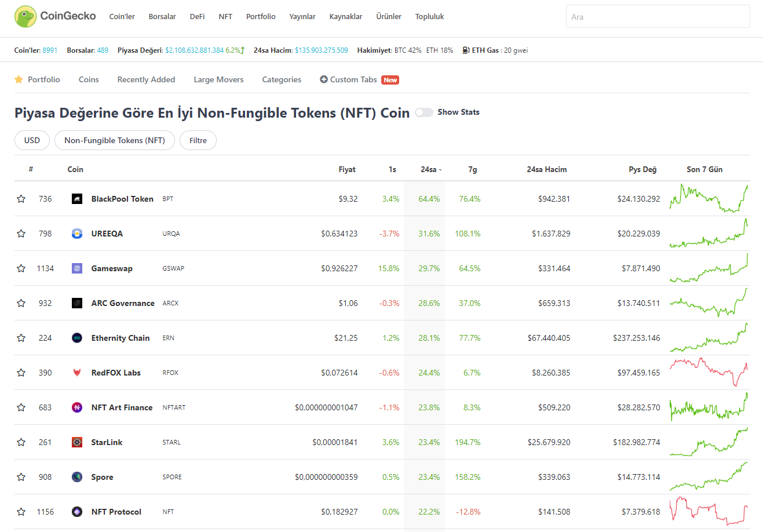Sort by the # rank column
Screen dimensions: 763x532
pos(31,169)
